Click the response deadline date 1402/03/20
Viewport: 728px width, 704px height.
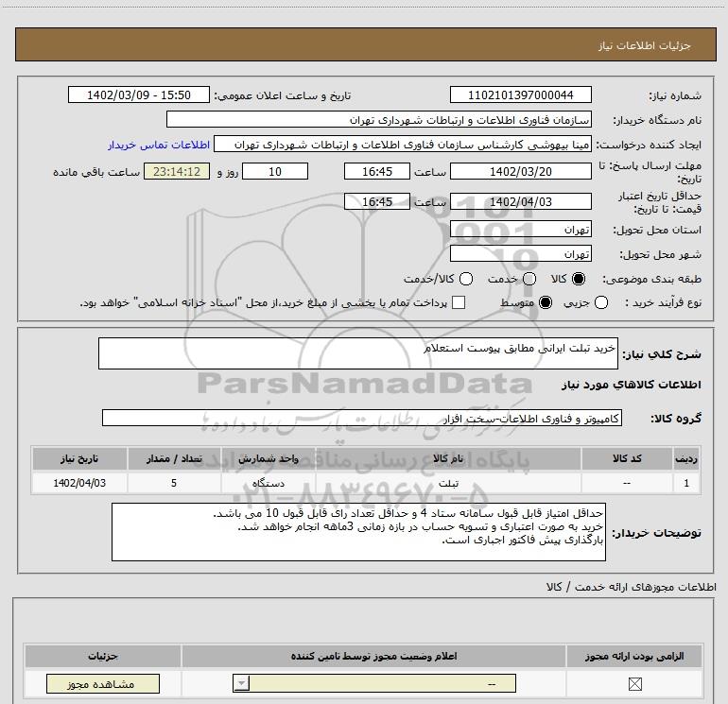point(520,171)
